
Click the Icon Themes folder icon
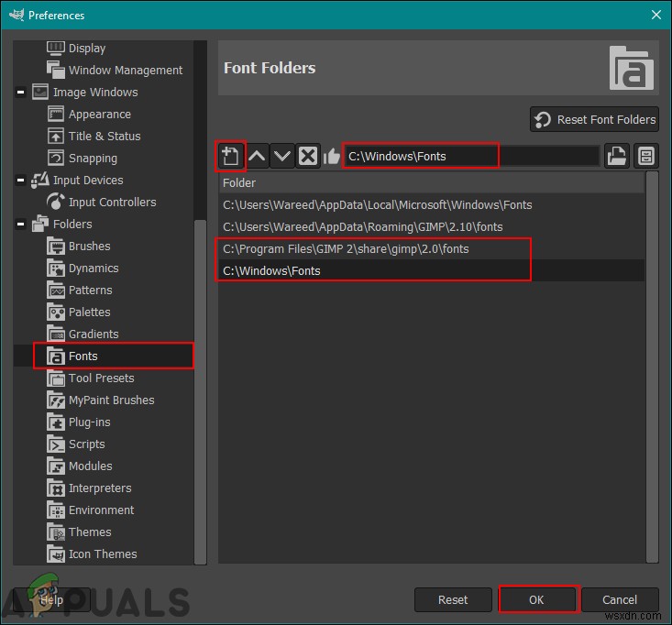tap(56, 554)
